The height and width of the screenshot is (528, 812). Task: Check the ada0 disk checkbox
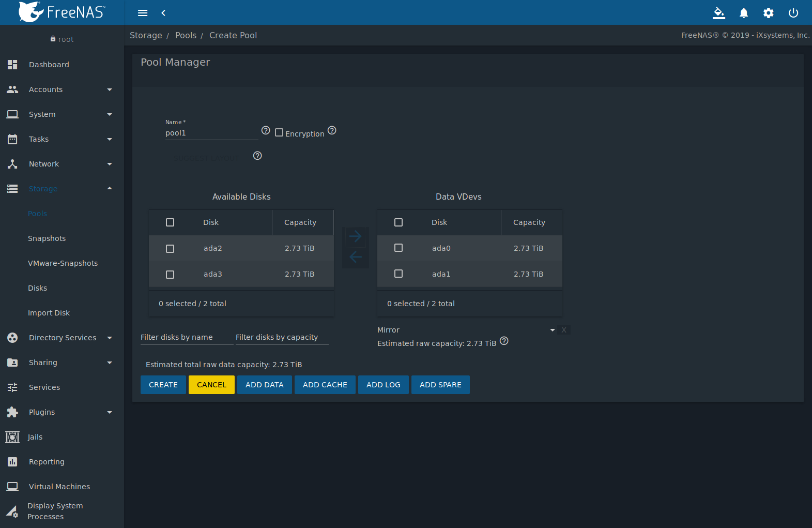[x=399, y=248]
